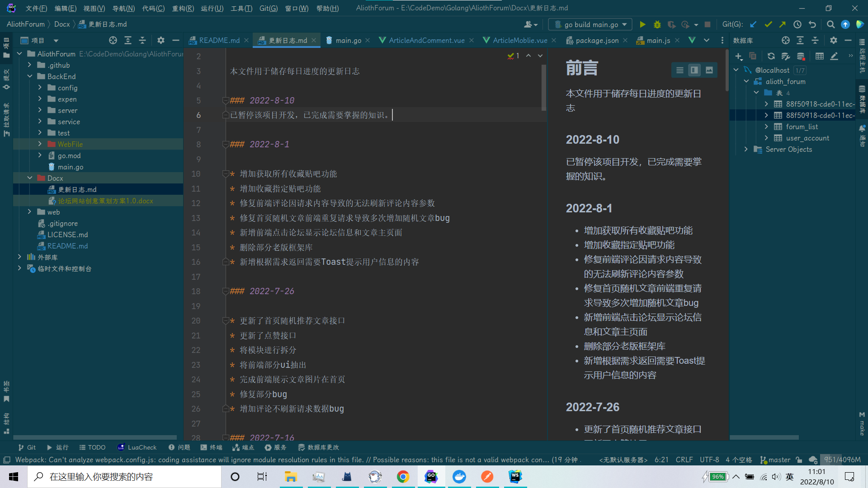
Task: Open the Search Everywhere magnifier
Action: (830, 24)
